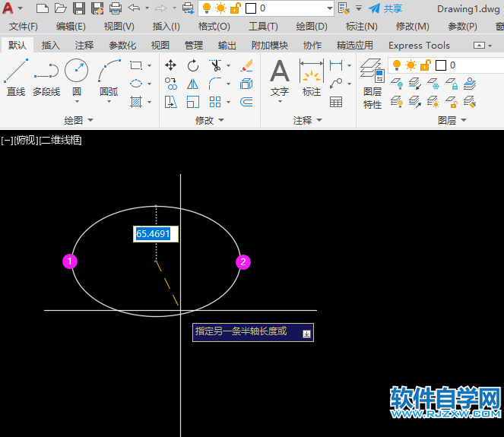This screenshot has width=504, height=437.
Task: Open the quick access layer dropdown arrow
Action: (x=328, y=8)
